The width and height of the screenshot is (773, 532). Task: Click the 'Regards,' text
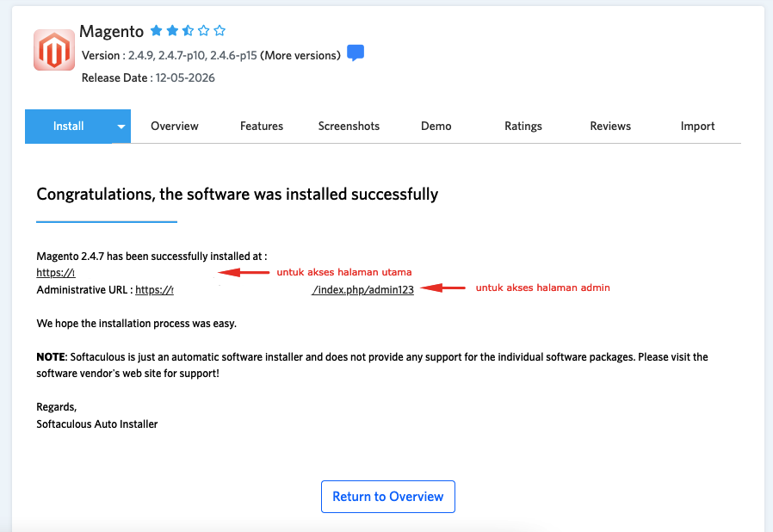[57, 407]
